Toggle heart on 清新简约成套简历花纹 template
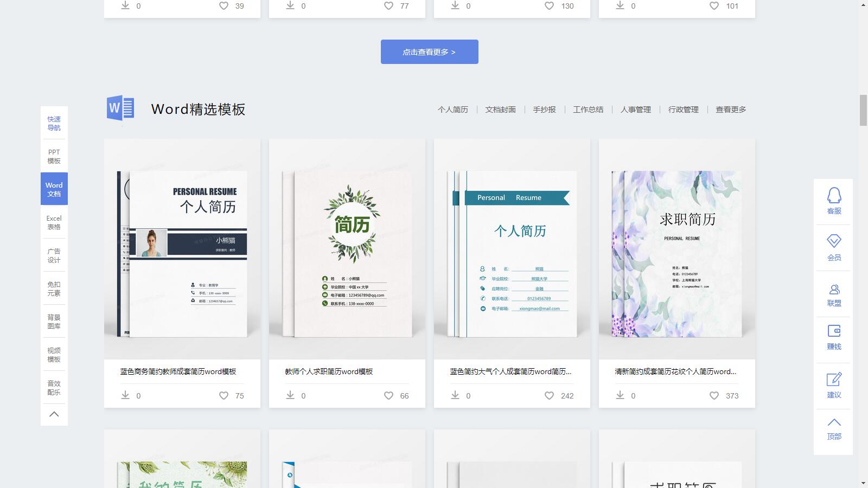 (714, 396)
